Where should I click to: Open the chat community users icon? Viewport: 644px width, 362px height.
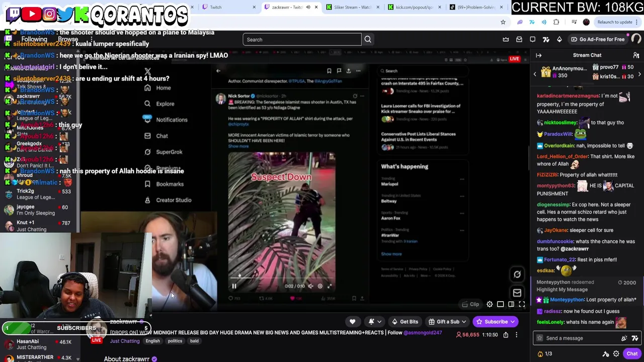[x=636, y=55]
